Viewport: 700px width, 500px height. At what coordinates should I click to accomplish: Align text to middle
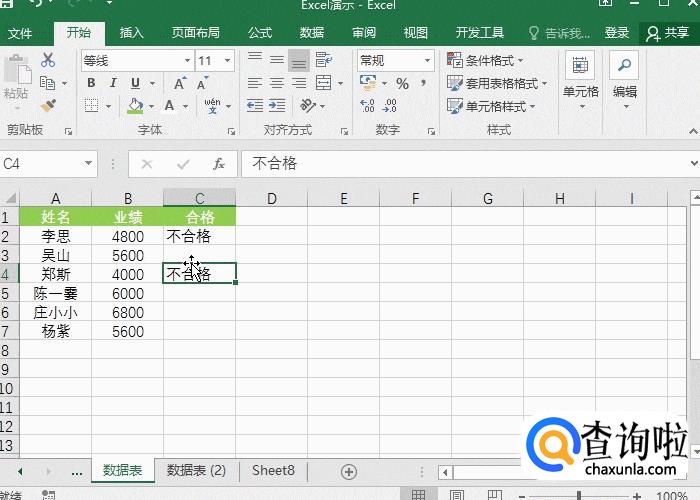pos(277,59)
